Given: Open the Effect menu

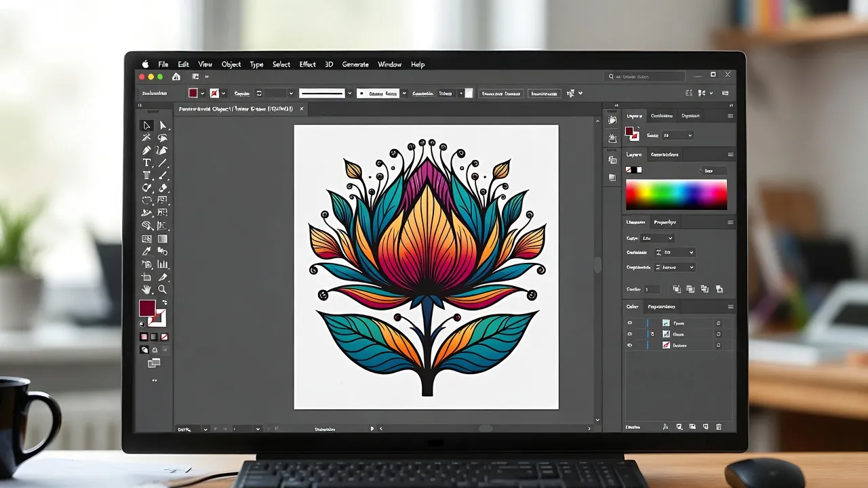Looking at the screenshot, I should (307, 64).
